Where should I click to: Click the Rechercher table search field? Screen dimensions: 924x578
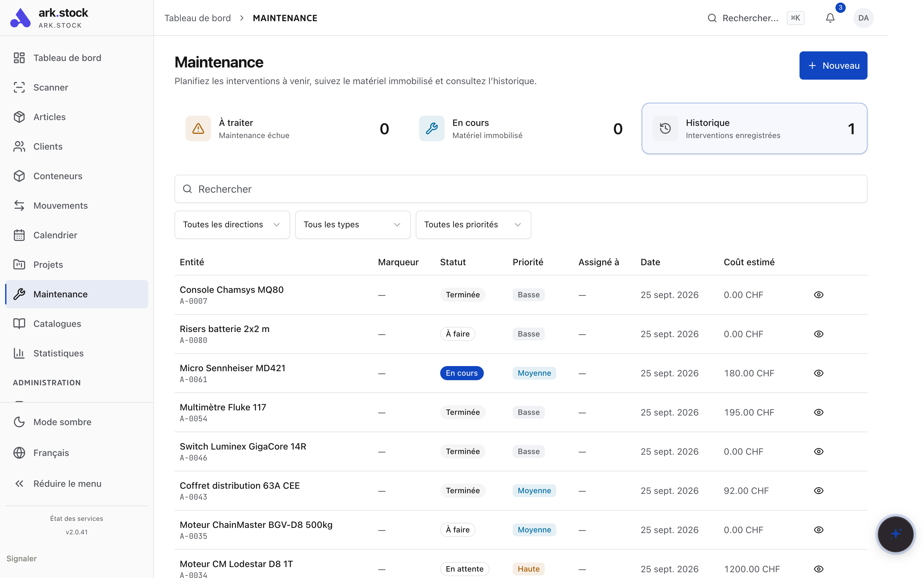click(521, 189)
